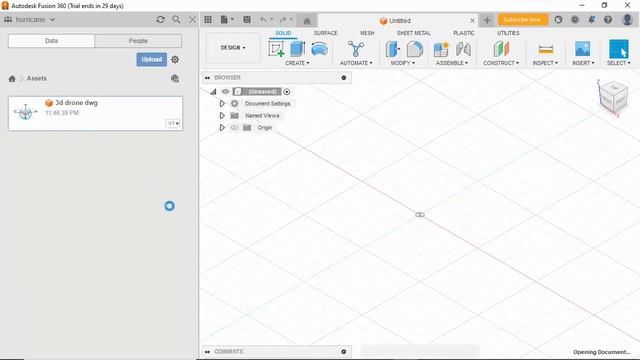Toggle visibility of the Origin folder

pos(234,128)
